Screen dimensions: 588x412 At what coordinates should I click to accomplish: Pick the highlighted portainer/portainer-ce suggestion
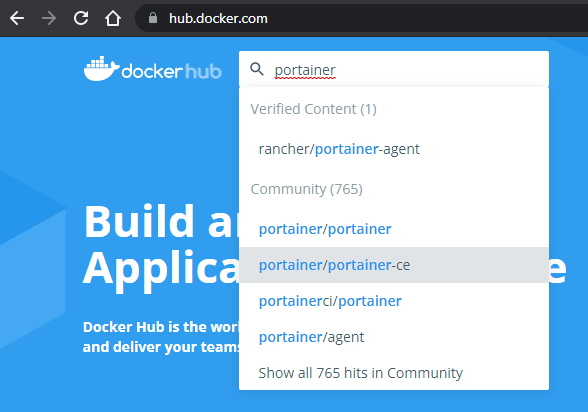(394, 265)
